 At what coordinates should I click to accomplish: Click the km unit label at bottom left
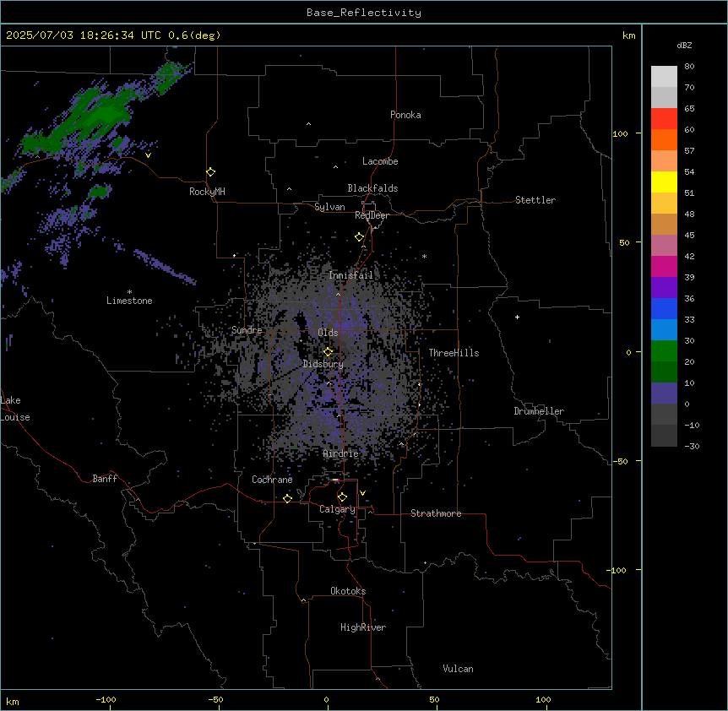(13, 701)
